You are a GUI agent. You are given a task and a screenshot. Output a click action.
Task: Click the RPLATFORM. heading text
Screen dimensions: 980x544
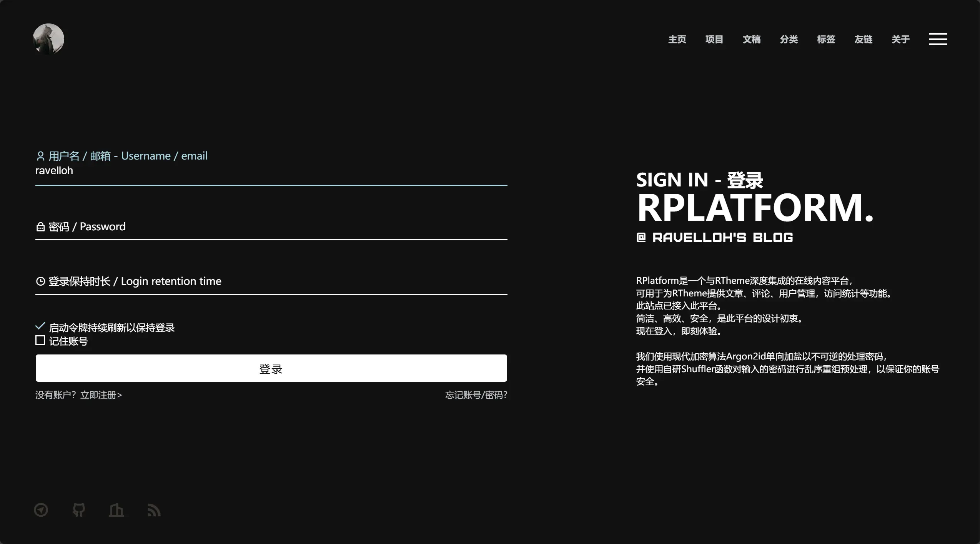755,208
